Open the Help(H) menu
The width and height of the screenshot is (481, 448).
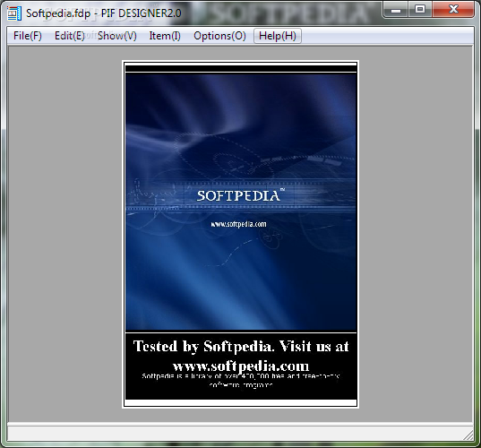coord(278,36)
